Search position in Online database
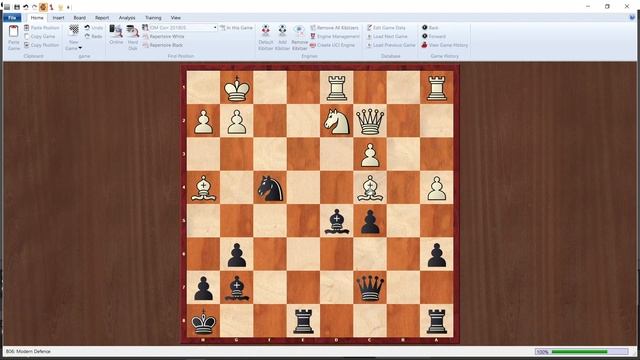 tap(116, 35)
